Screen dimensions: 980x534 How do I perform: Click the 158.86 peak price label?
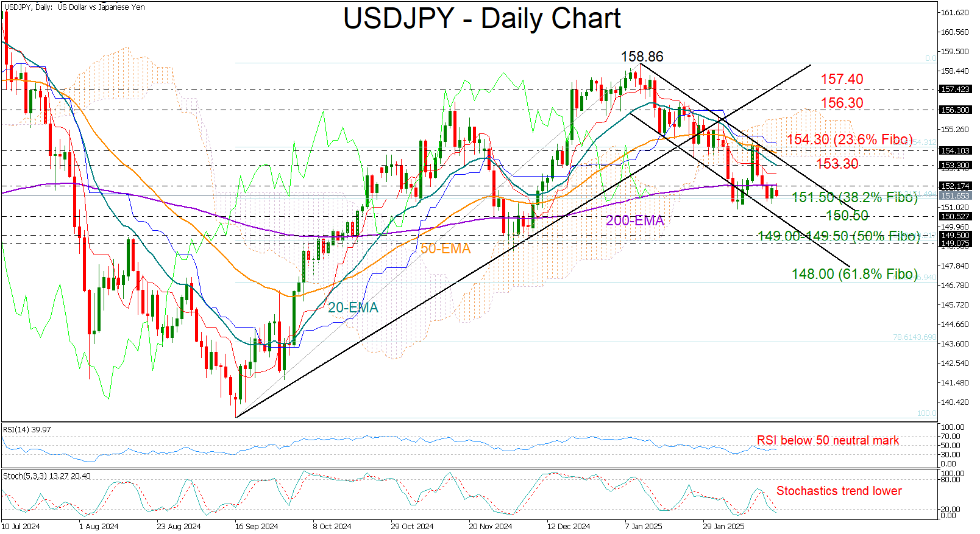(642, 57)
